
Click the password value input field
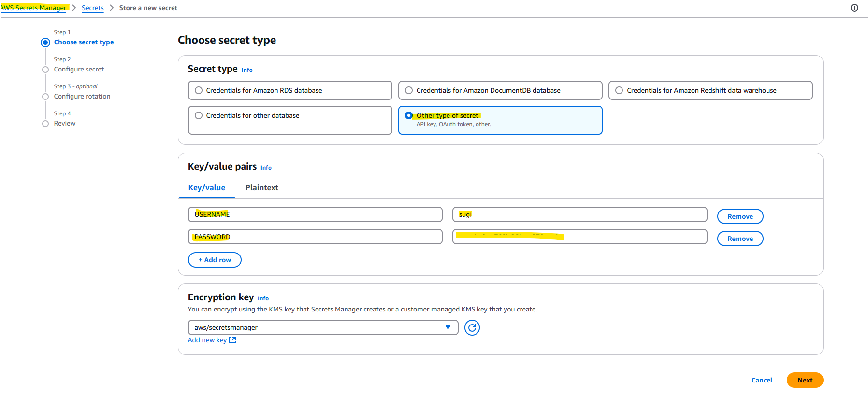pyautogui.click(x=580, y=237)
